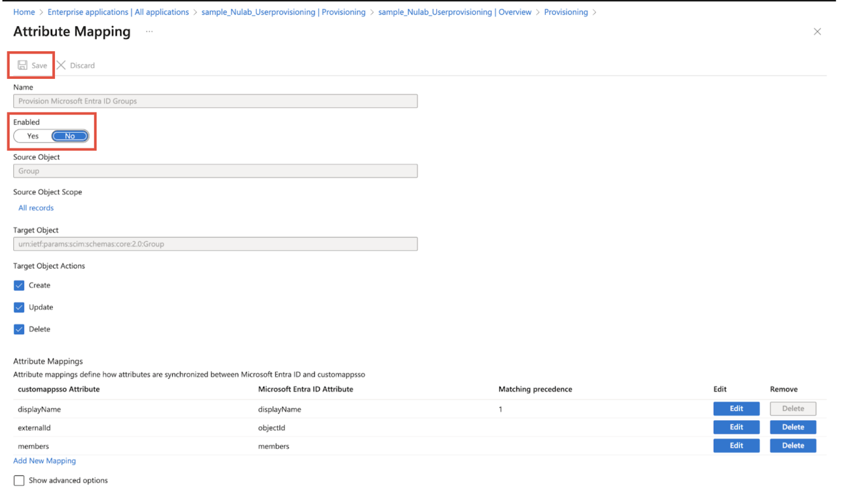
Task: Click the objectId attribute cell
Action: click(272, 428)
